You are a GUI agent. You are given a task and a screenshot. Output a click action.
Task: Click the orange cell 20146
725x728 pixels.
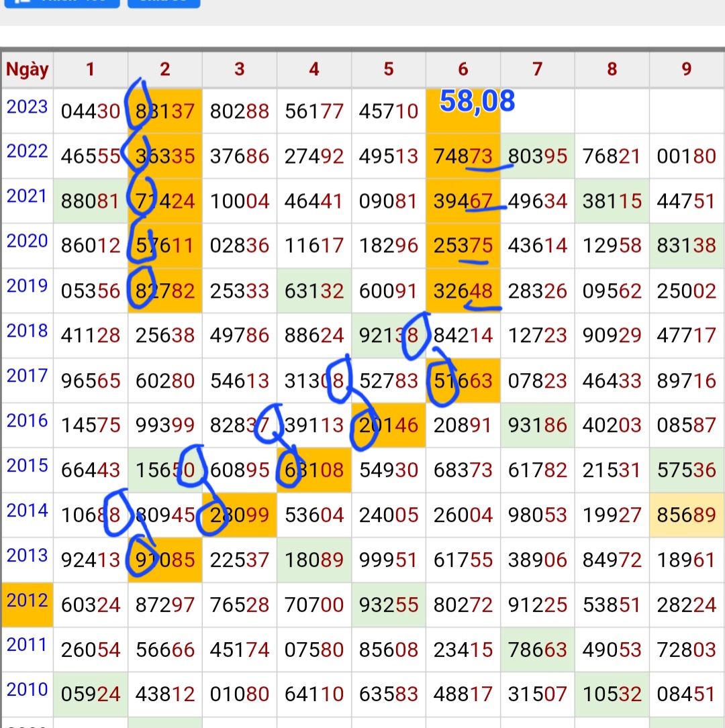click(389, 425)
